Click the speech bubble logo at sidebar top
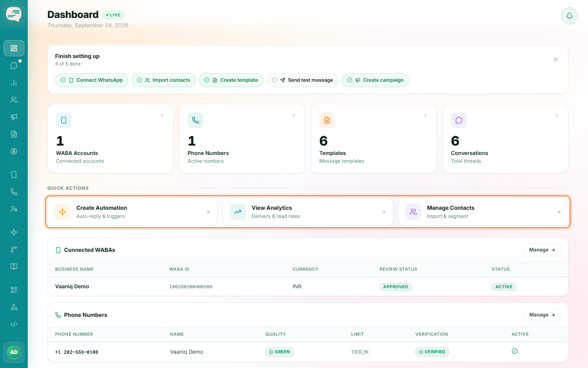 click(x=14, y=14)
